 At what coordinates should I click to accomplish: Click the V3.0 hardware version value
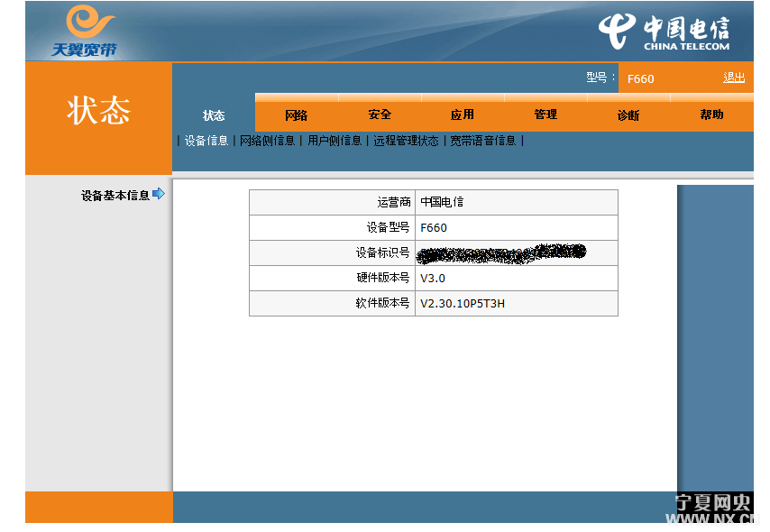[433, 279]
